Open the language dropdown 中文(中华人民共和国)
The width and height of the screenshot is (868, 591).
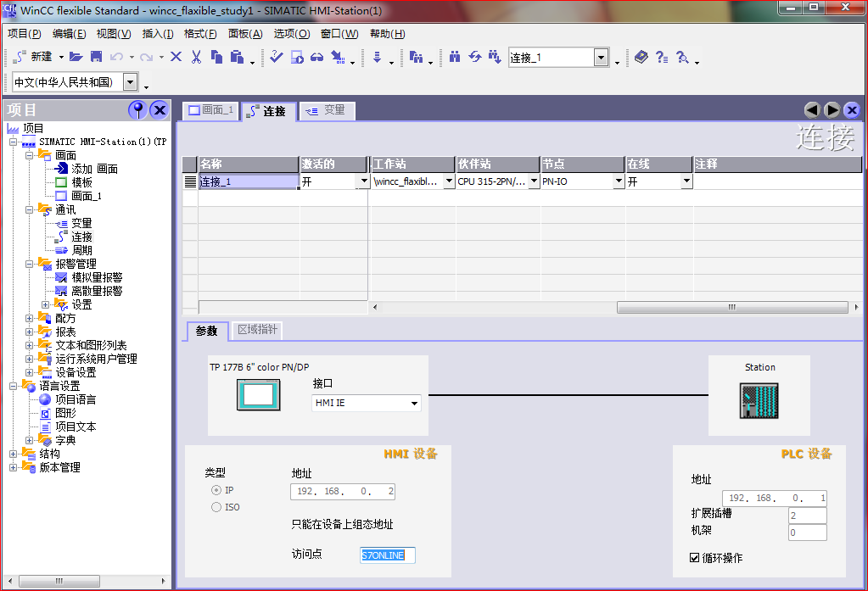[x=130, y=82]
